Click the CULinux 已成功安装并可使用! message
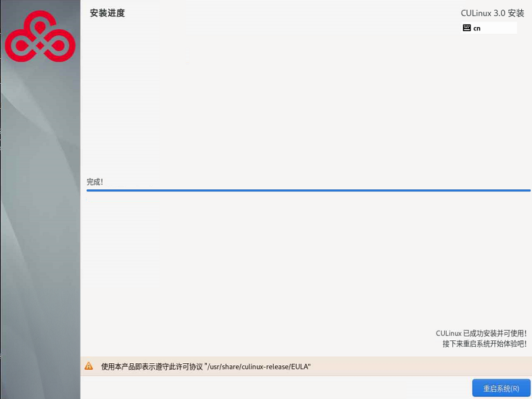This screenshot has height=399, width=532. pos(481,333)
